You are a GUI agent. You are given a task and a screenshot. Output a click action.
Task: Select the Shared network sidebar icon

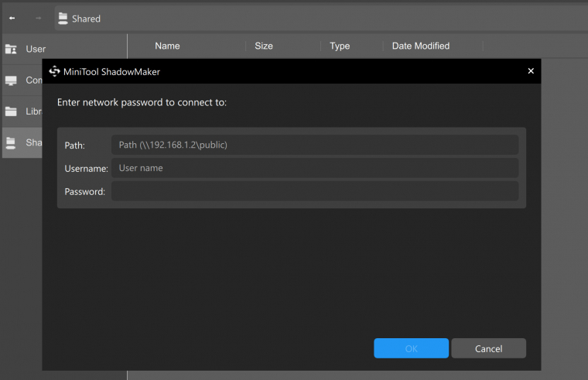(x=11, y=142)
